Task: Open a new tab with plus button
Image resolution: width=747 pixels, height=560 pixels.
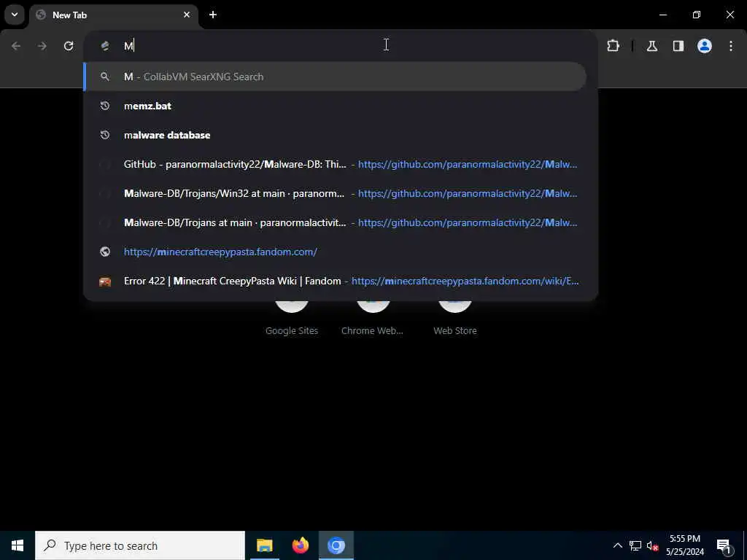Action: tap(213, 15)
